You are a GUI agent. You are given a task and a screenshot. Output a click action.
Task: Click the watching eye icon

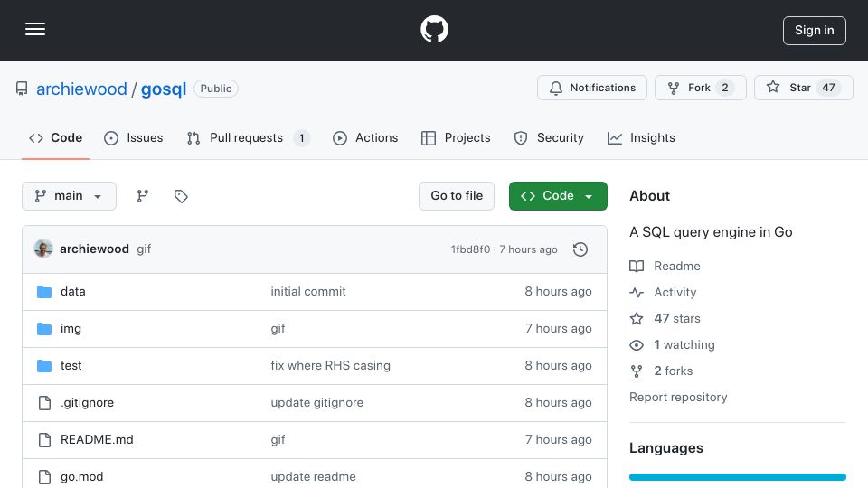(637, 345)
